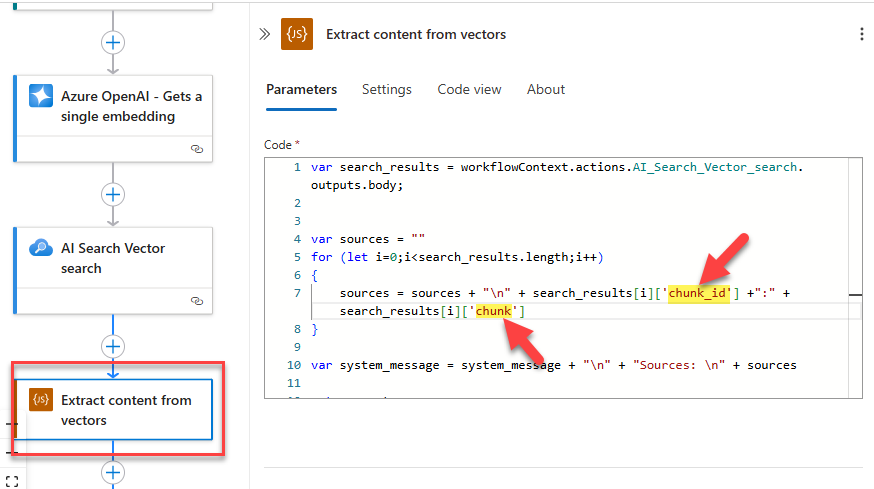
Task: Insert a step between Azure OpenAI and AI Search
Action: pos(113,194)
